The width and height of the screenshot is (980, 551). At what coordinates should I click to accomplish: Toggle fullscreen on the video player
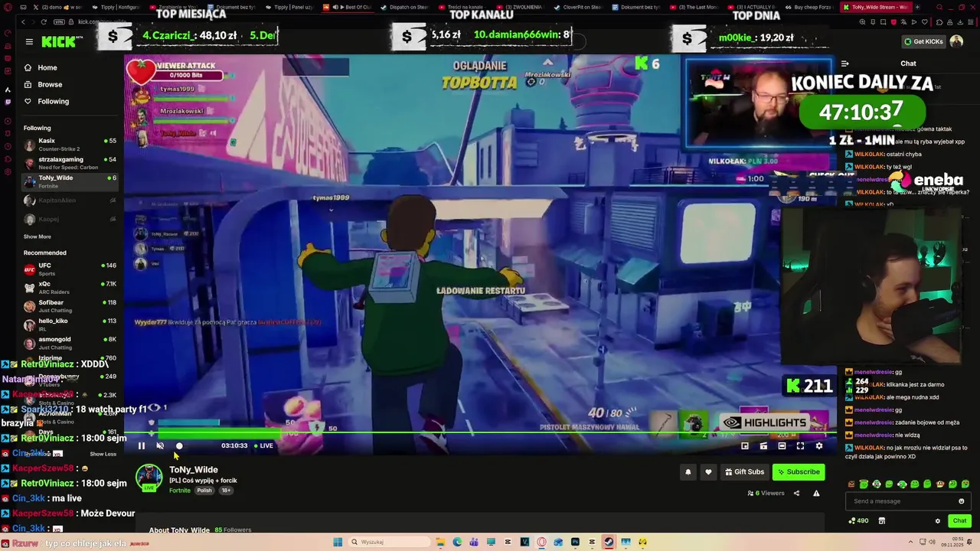point(800,445)
